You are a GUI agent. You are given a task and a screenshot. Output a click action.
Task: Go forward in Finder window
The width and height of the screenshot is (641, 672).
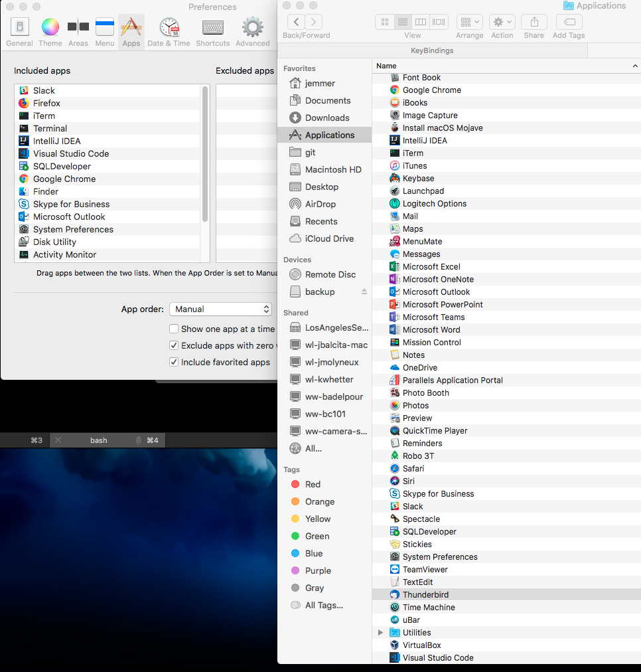tap(314, 22)
